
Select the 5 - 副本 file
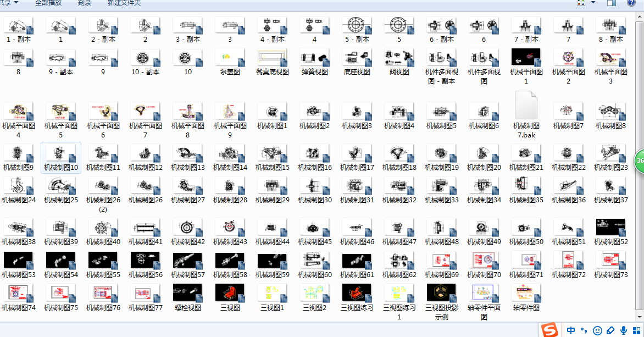tap(357, 30)
